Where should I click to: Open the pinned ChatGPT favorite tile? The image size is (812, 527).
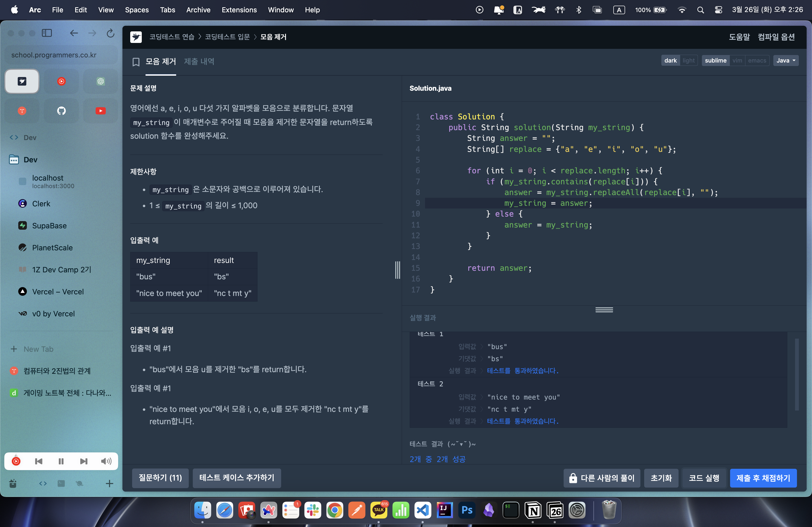click(100, 81)
